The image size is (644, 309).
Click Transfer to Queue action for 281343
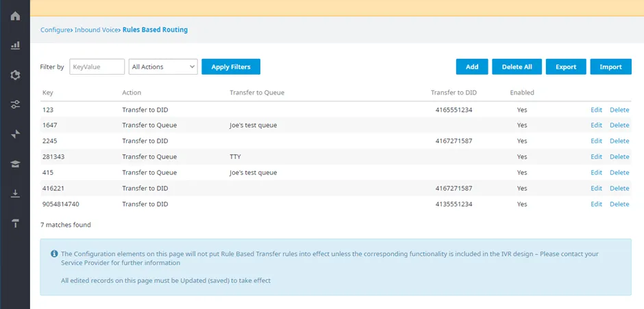[149, 156]
